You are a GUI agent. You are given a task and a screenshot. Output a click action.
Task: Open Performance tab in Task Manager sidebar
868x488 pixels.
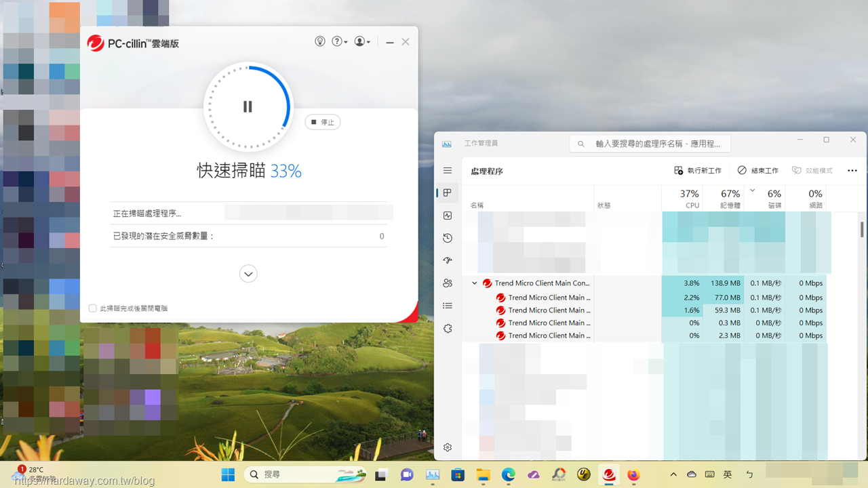447,216
